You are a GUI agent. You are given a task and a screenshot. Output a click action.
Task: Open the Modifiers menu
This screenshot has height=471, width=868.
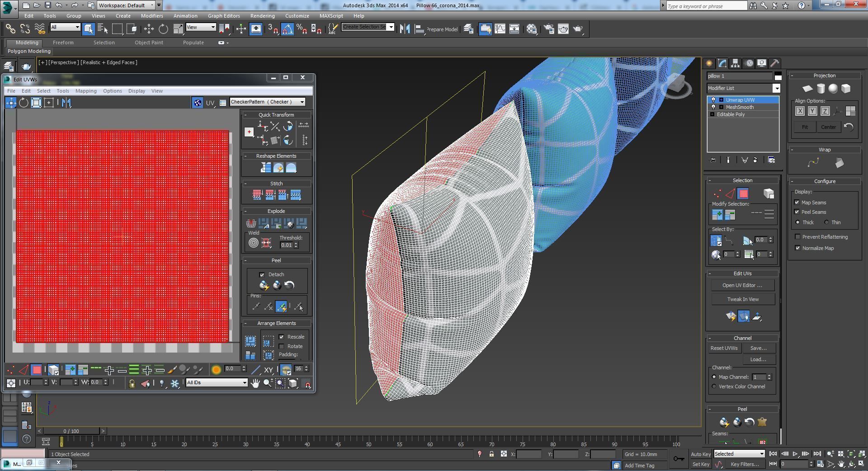pyautogui.click(x=152, y=16)
